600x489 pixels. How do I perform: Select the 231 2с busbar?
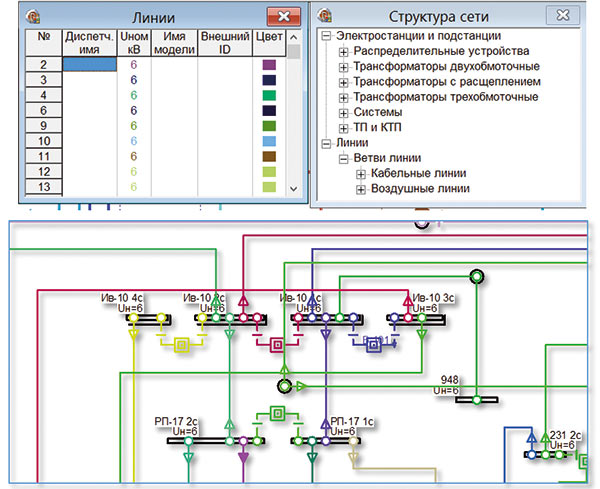[555, 454]
